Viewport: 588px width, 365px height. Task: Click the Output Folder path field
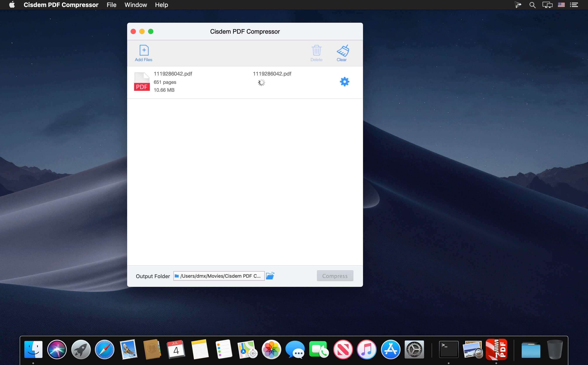tap(219, 276)
